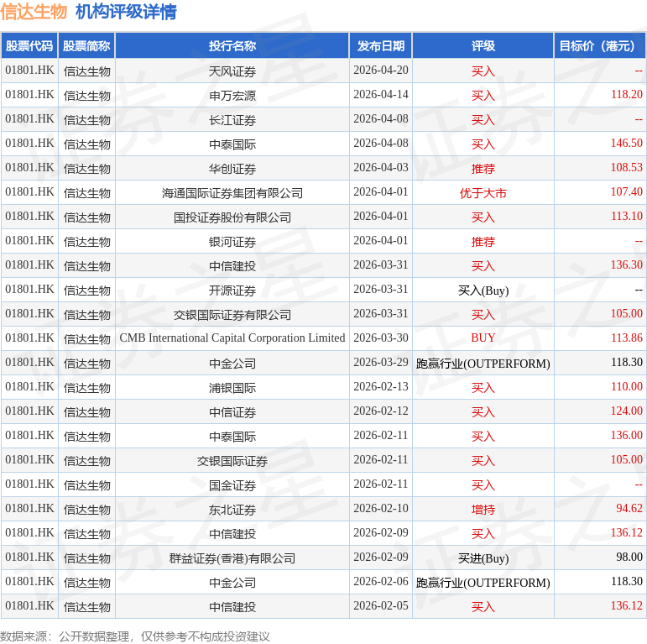Select the 国金证券 cell
The height and width of the screenshot is (644, 647).
[x=232, y=485]
